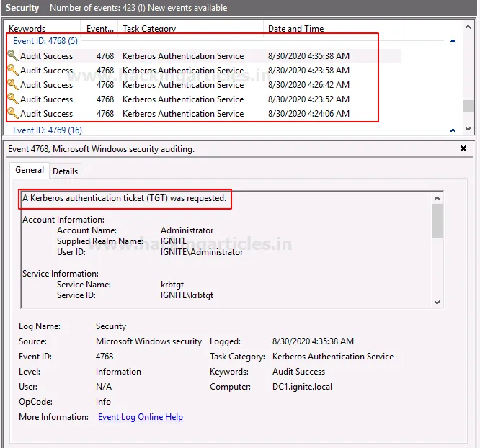Switch to the Details tab
480x448 pixels.
[65, 171]
